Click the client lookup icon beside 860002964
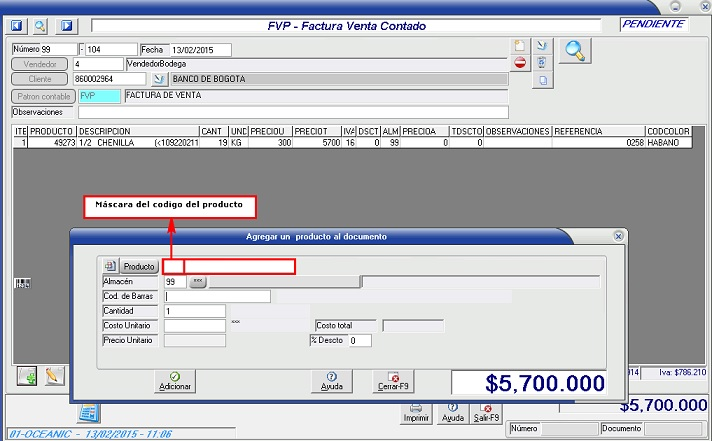This screenshot has height=441, width=712. click(x=158, y=78)
